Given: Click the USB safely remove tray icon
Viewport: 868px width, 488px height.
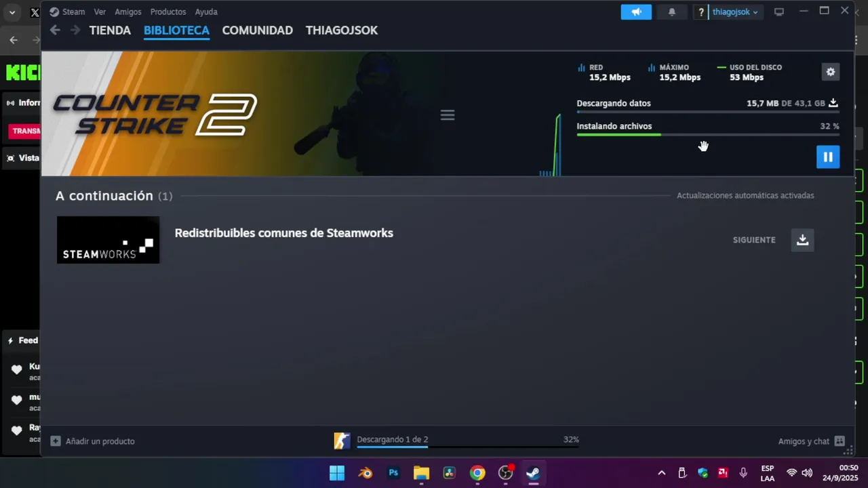Looking at the screenshot, I should tap(682, 473).
